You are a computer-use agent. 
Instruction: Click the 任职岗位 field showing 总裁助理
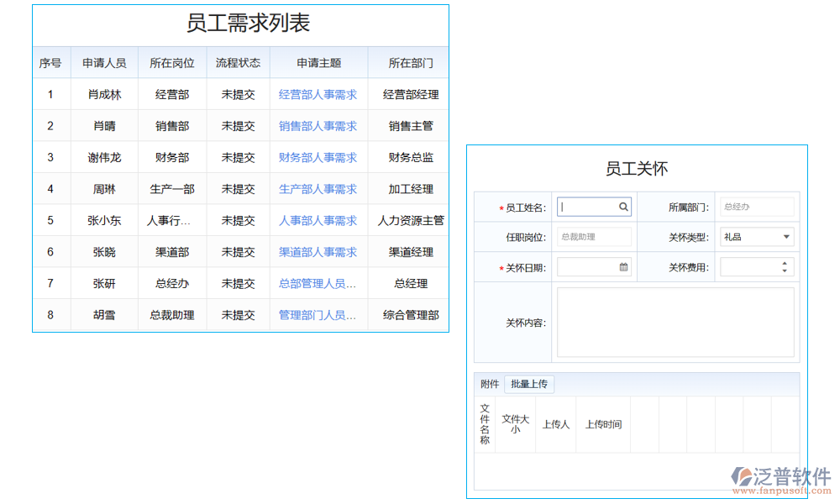click(x=594, y=236)
